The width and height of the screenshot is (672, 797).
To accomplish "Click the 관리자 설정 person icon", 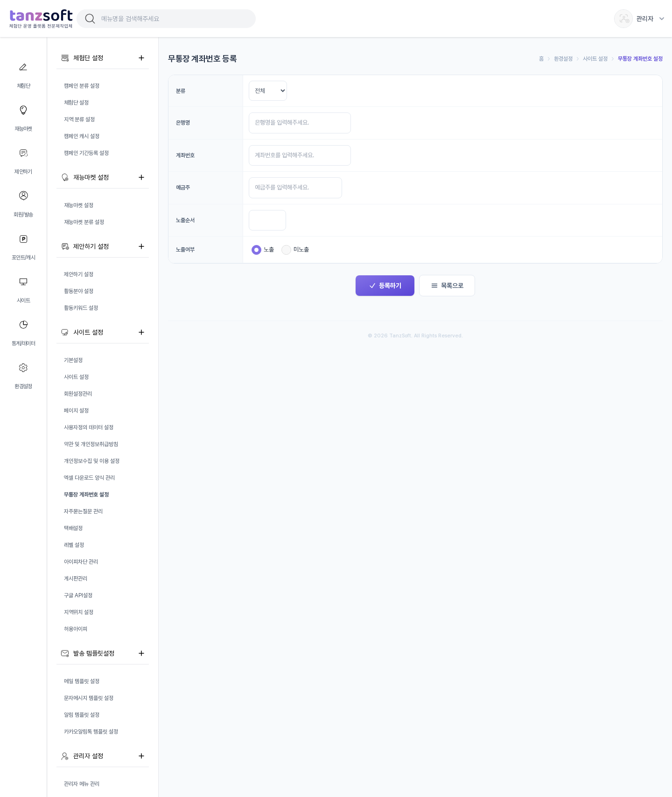I will 65,756.
